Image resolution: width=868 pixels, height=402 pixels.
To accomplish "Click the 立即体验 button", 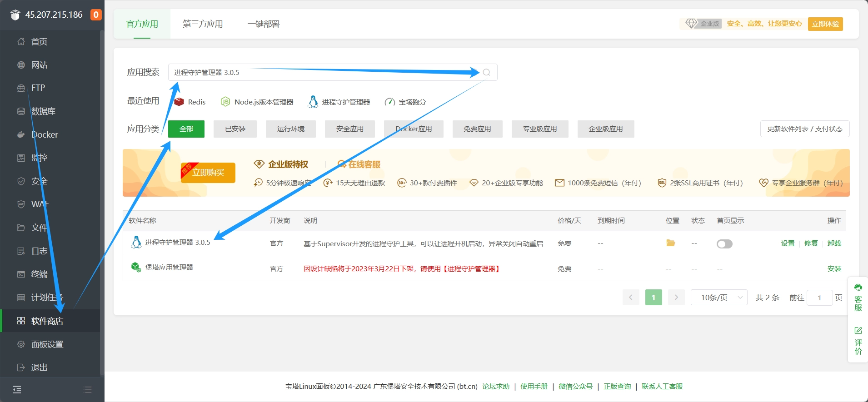I will click(x=825, y=24).
